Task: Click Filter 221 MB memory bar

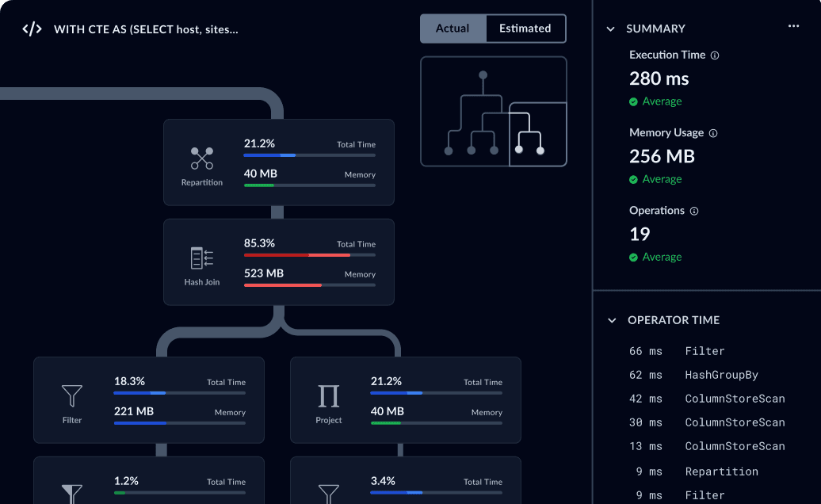Action: point(180,423)
